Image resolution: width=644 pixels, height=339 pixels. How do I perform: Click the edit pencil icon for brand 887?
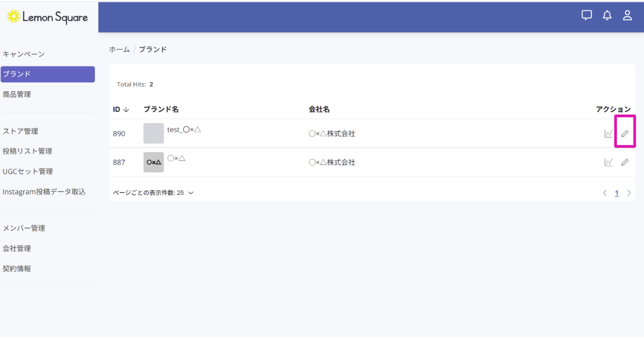click(625, 163)
